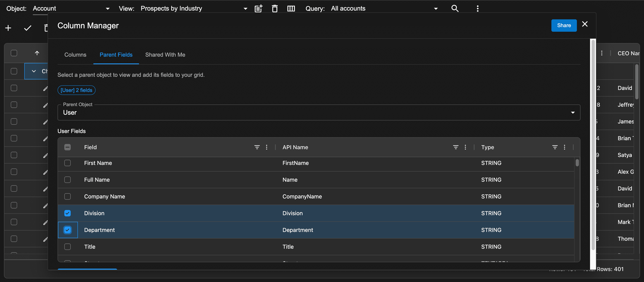Click the search magnifier icon
Viewport: 644px width, 282px height.
(x=455, y=9)
